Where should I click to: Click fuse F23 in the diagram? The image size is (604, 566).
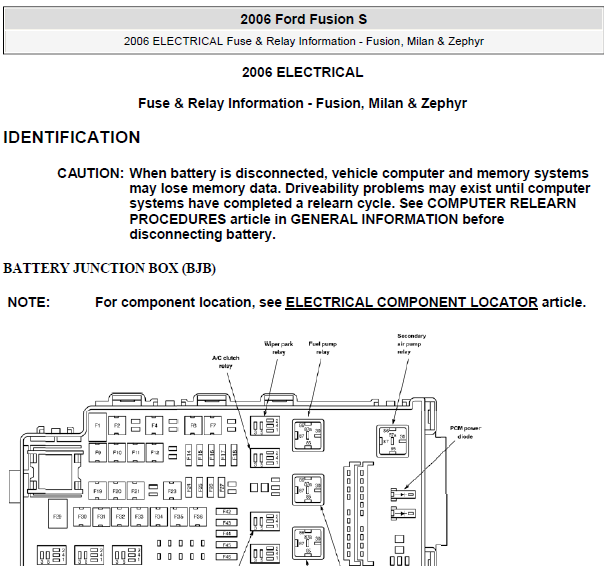pos(172,491)
